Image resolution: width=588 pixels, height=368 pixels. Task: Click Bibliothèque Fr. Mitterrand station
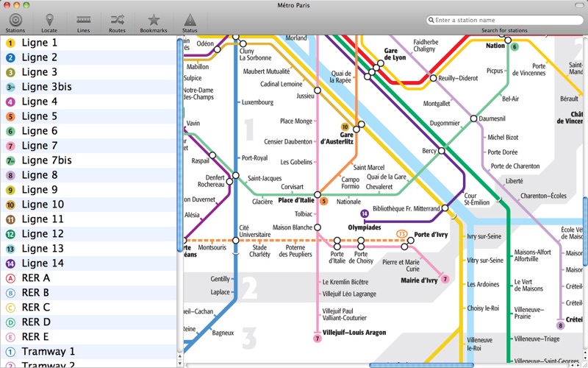[x=445, y=208]
